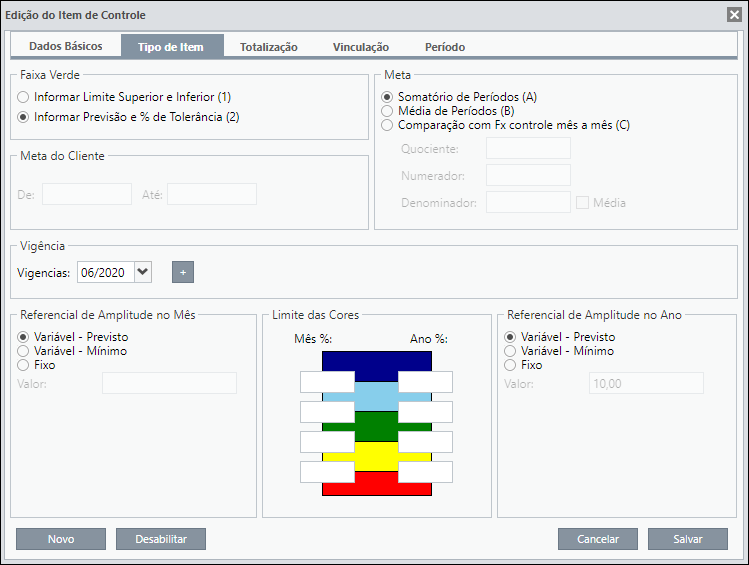This screenshot has height=565, width=749.
Task: Click the Denominador input field
Action: 528,203
